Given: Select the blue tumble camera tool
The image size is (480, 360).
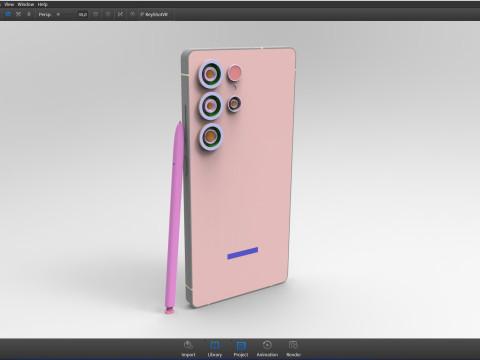Looking at the screenshot, I should tap(8, 14).
